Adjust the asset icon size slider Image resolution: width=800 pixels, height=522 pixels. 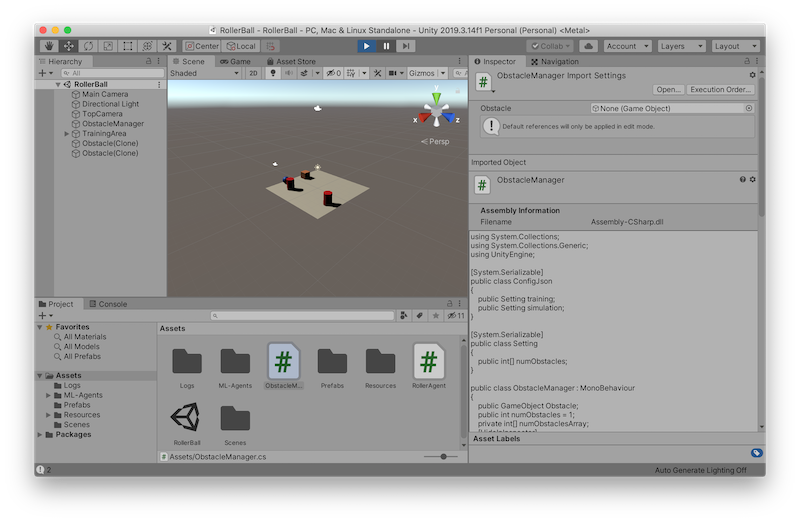click(443, 457)
